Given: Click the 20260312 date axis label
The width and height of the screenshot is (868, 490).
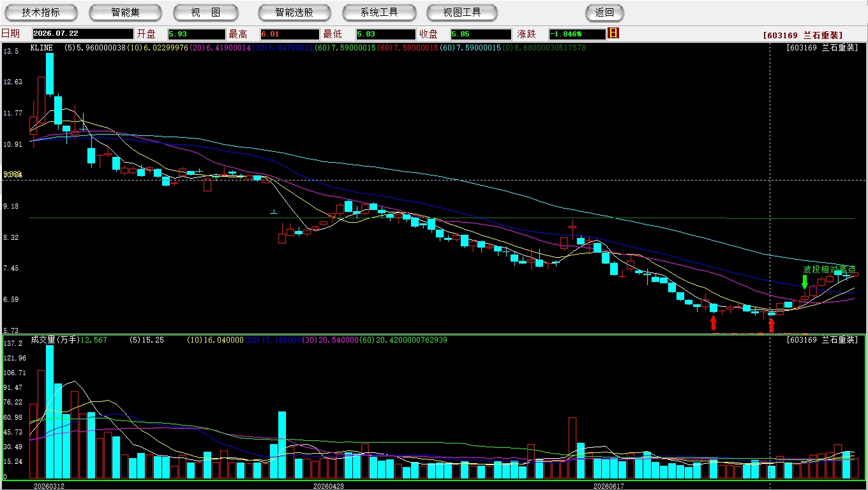Looking at the screenshot, I should pyautogui.click(x=49, y=486).
